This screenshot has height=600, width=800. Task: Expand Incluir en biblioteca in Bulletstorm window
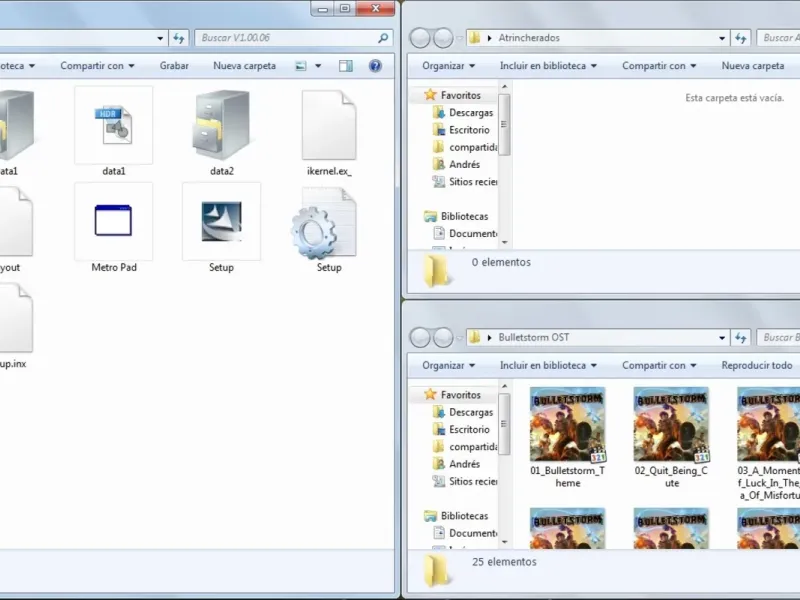(548, 366)
